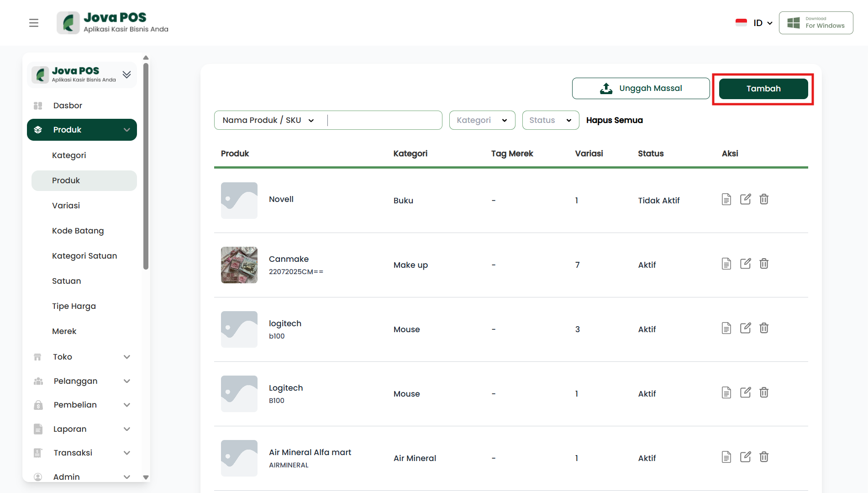Open the Status filter dropdown
This screenshot has height=493, width=868.
[x=550, y=120]
